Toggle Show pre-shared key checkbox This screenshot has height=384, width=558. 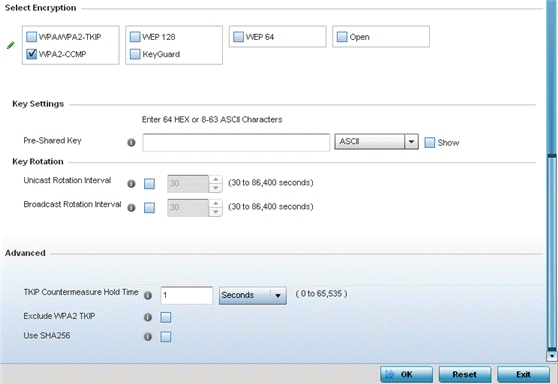pos(430,142)
